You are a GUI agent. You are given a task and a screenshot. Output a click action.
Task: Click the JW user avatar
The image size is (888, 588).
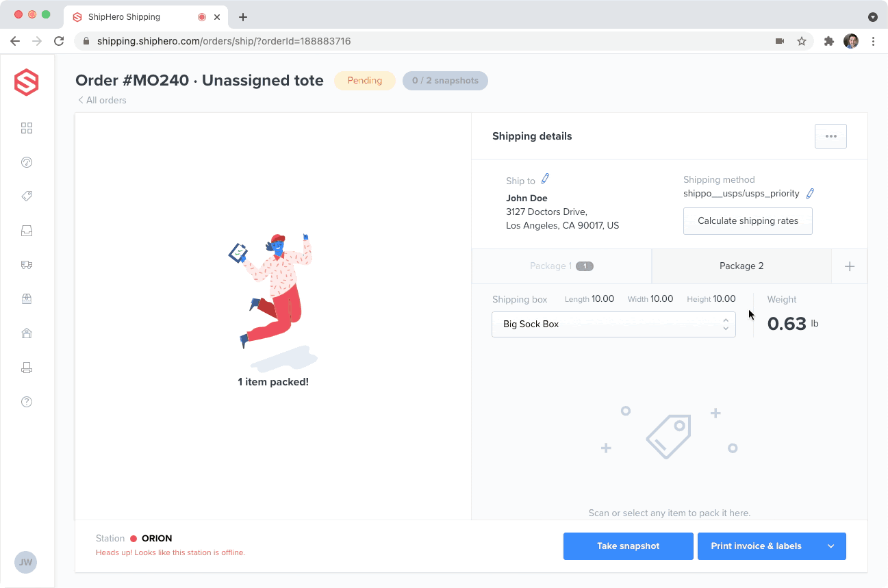[26, 563]
